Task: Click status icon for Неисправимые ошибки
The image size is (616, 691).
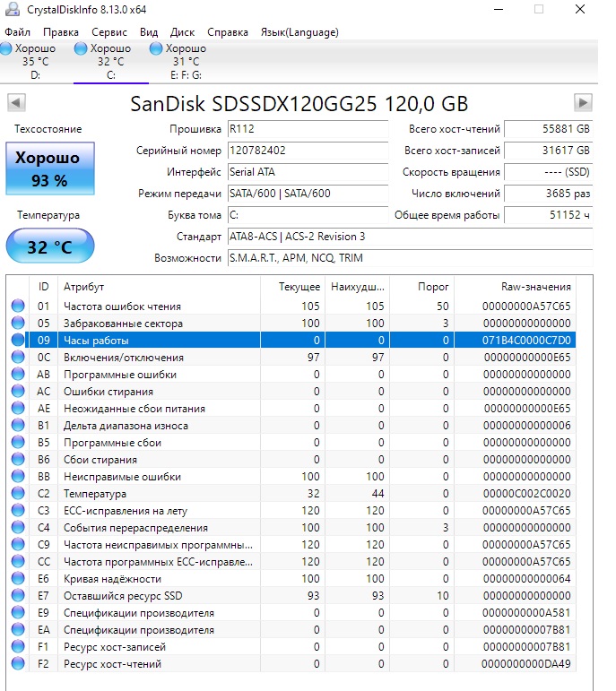Action: [x=18, y=477]
